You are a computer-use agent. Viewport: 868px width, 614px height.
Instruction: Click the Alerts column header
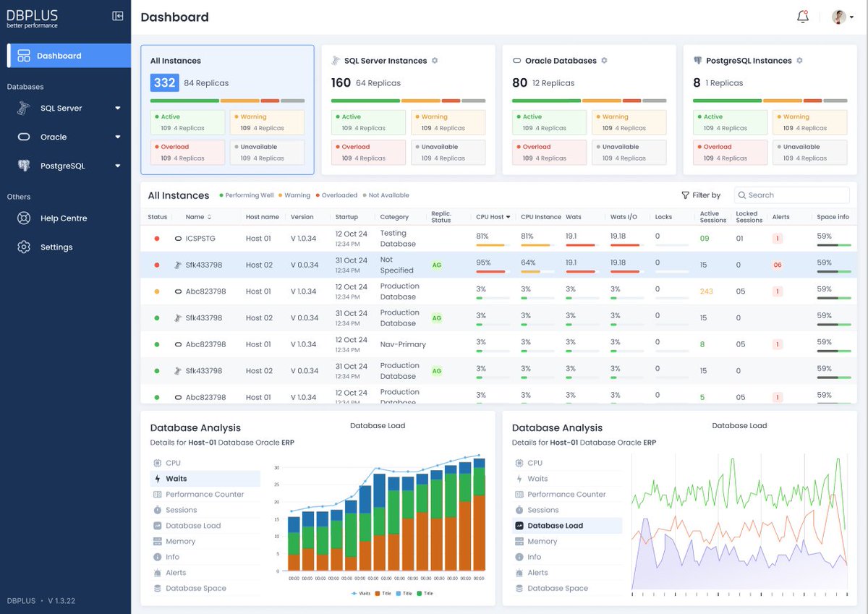tap(781, 217)
